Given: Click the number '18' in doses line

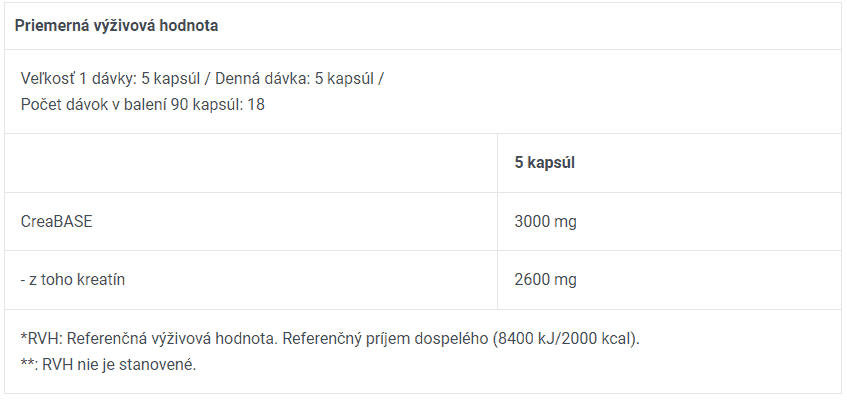Looking at the screenshot, I should (256, 104).
